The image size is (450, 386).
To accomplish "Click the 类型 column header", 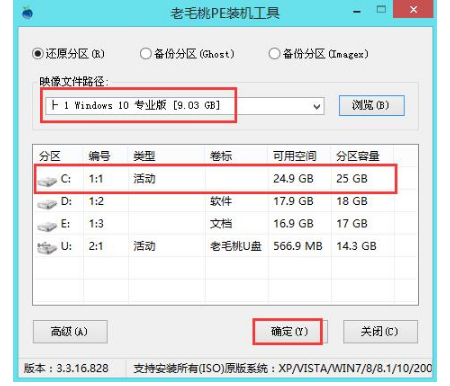I will pos(144,156).
